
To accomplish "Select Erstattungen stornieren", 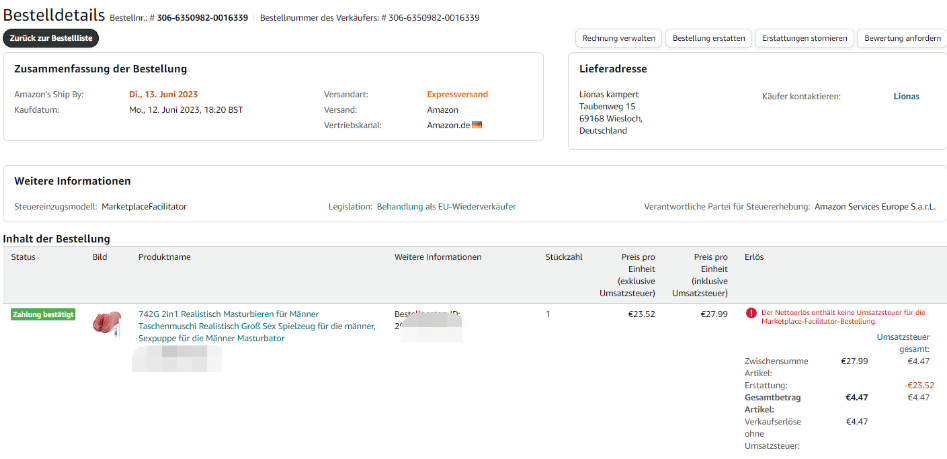I will coord(802,38).
